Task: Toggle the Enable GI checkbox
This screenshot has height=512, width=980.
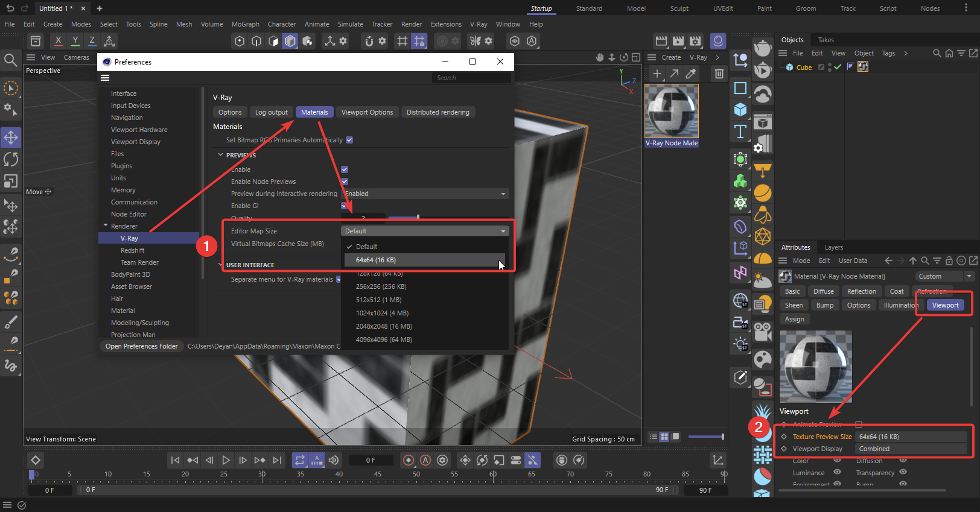Action: point(345,206)
